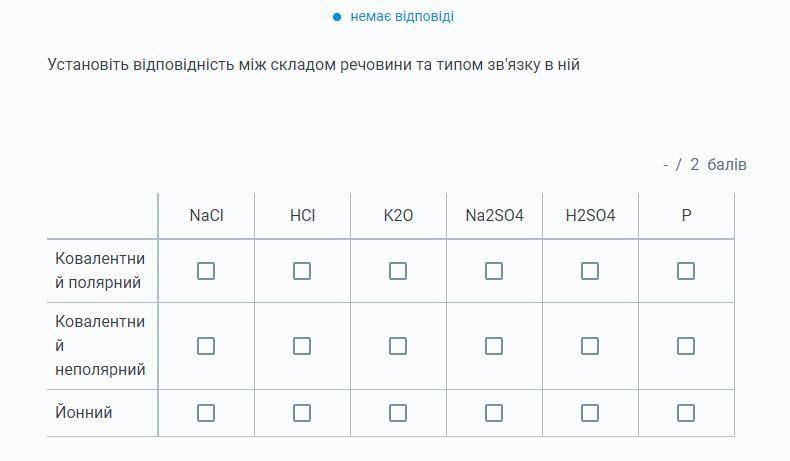Select Ковалентний неполярний for P
790x461 pixels.
(686, 346)
